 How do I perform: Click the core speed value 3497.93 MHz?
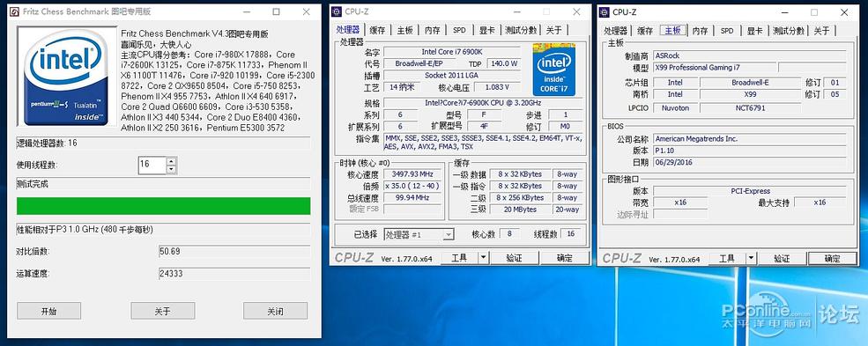click(x=412, y=174)
